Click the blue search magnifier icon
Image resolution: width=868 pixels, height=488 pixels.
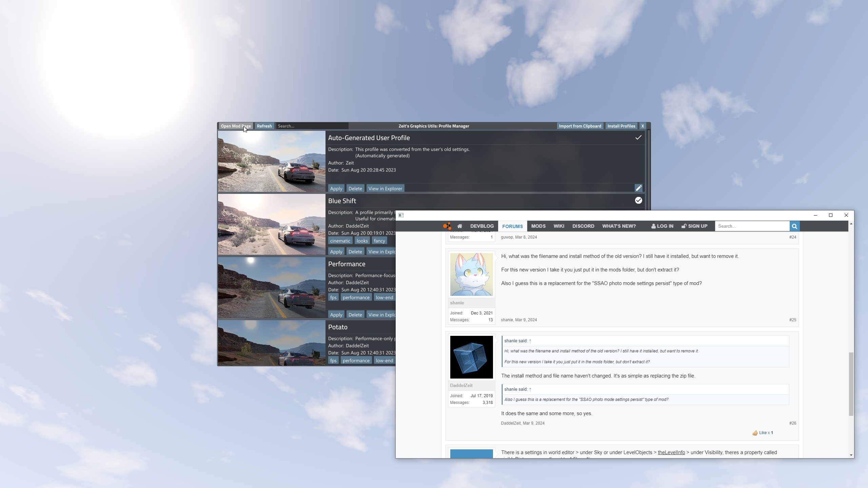[794, 226]
